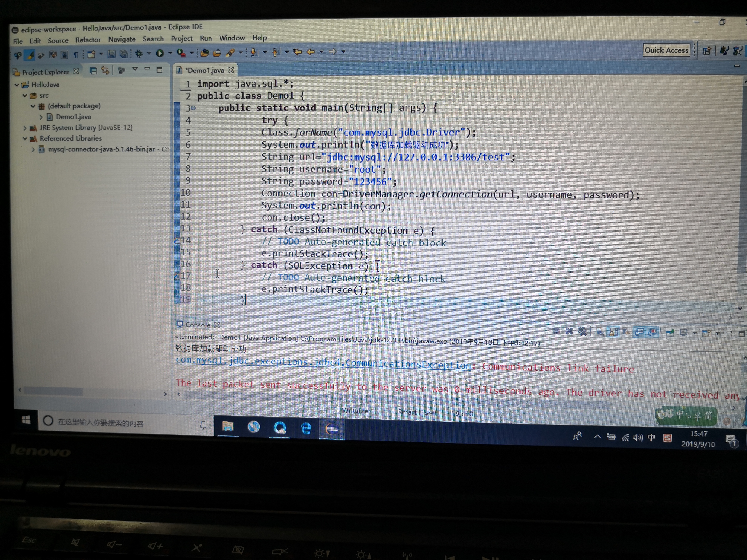The width and height of the screenshot is (747, 560).
Task: Open the Debug icon dropdown arrow
Action: (x=149, y=53)
